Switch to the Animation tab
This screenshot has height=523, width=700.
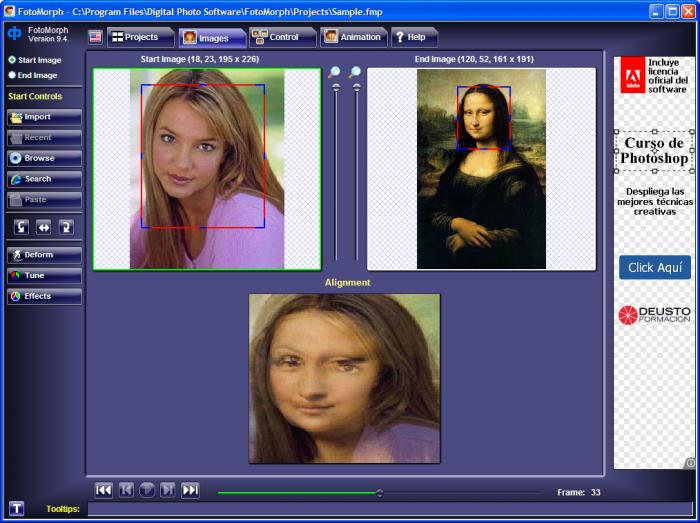coord(352,37)
